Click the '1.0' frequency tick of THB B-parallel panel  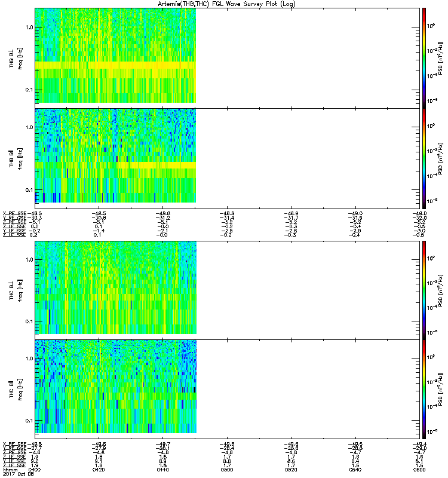[29, 127]
